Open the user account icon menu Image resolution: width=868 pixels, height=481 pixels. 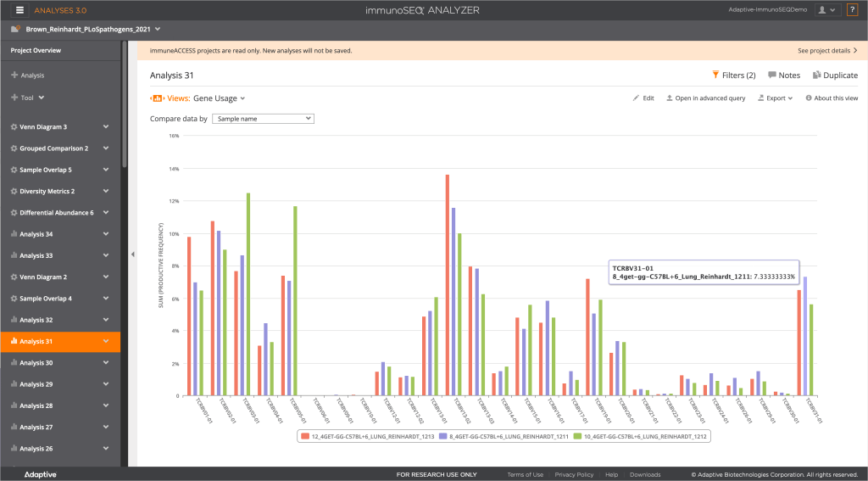pos(825,9)
